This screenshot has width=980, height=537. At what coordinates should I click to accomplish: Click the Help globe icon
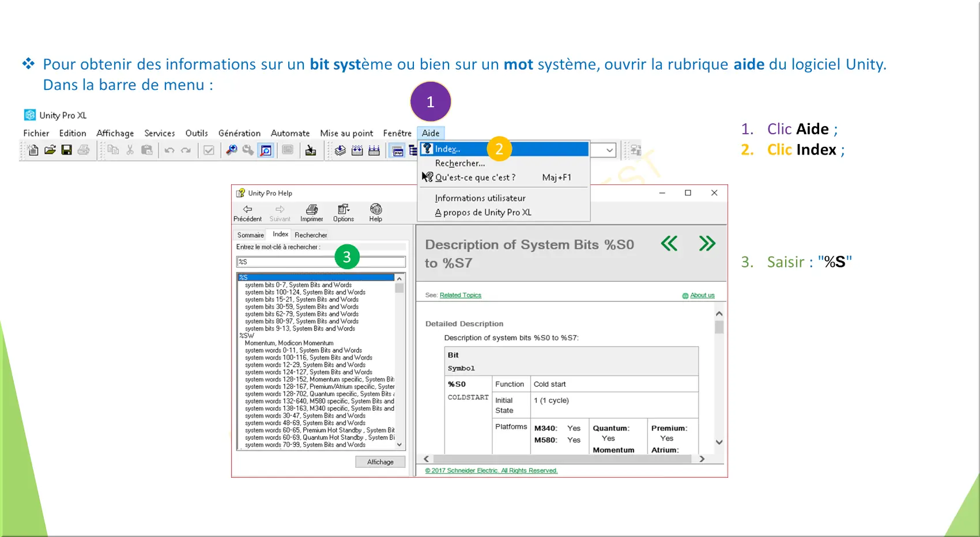[376, 213]
